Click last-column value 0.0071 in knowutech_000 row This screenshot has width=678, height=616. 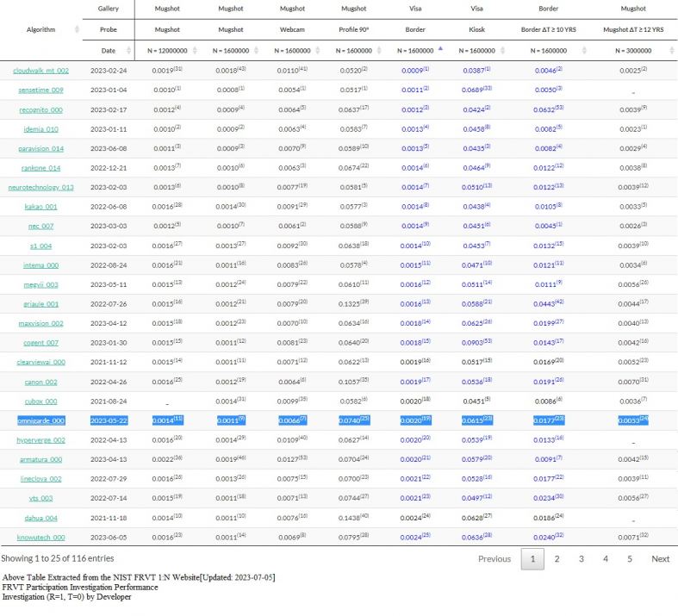coord(633,538)
